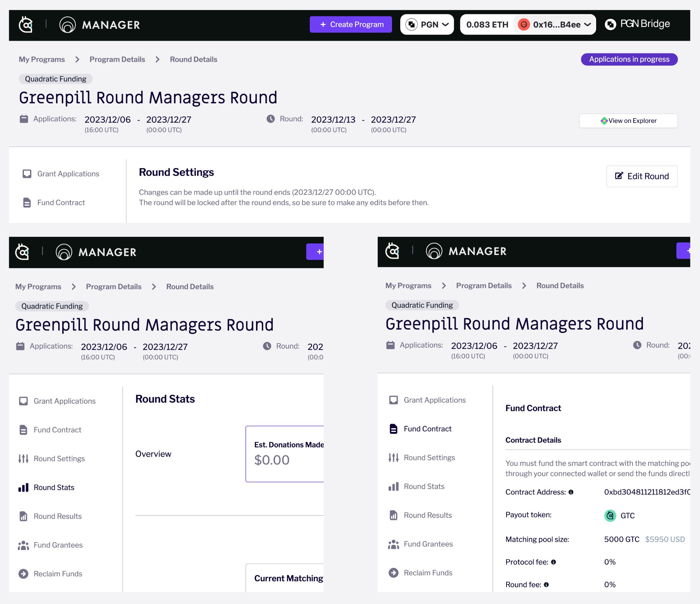Click the $5950 USD amount
Image resolution: width=700 pixels, height=604 pixels.
[x=665, y=539]
